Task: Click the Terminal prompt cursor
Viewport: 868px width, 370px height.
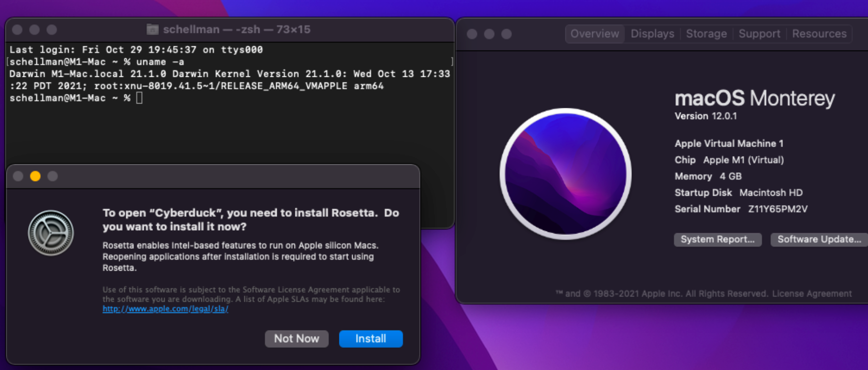Action: click(x=139, y=98)
